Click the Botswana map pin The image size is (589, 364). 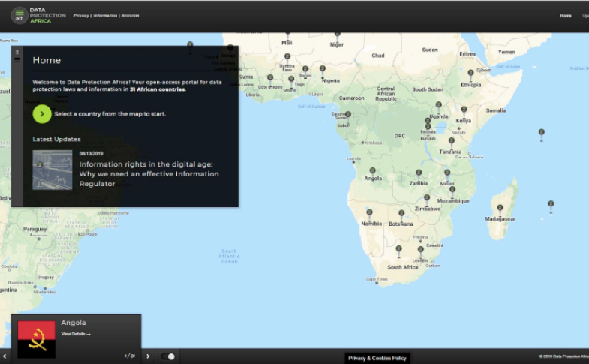(x=401, y=214)
